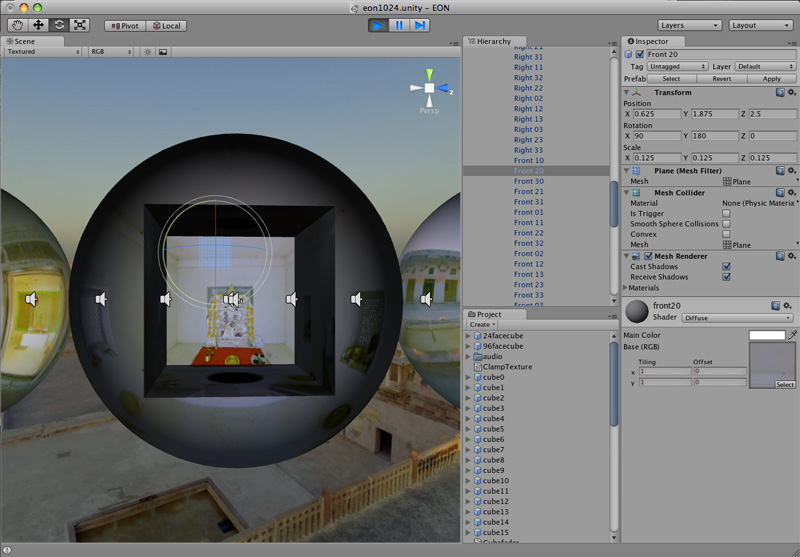Toggle scene lighting sun icon

(x=147, y=51)
